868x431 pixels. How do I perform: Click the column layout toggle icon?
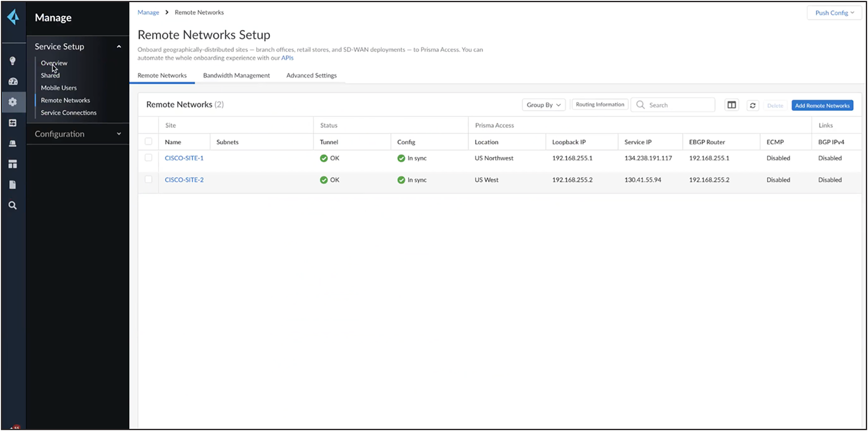click(x=732, y=105)
